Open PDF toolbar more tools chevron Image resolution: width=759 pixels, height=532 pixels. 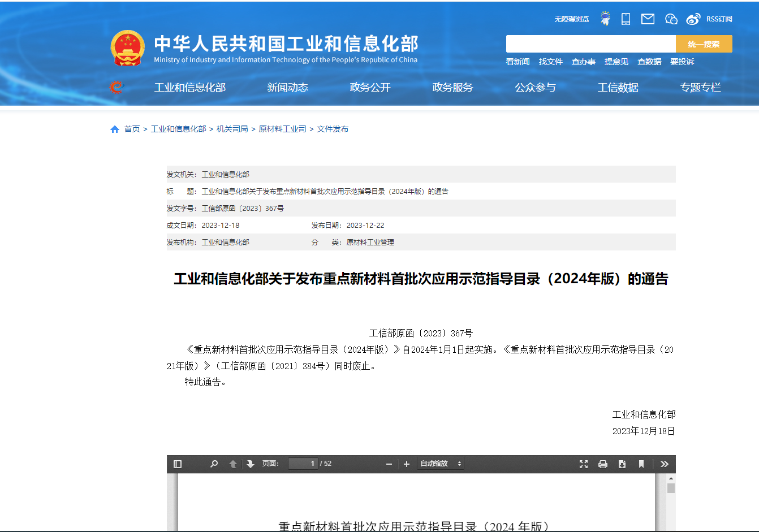665,464
